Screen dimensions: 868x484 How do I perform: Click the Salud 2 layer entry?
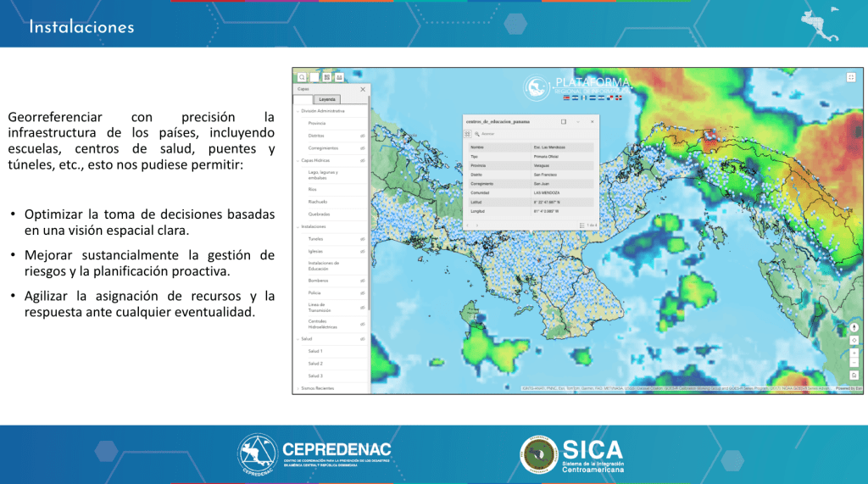[315, 363]
